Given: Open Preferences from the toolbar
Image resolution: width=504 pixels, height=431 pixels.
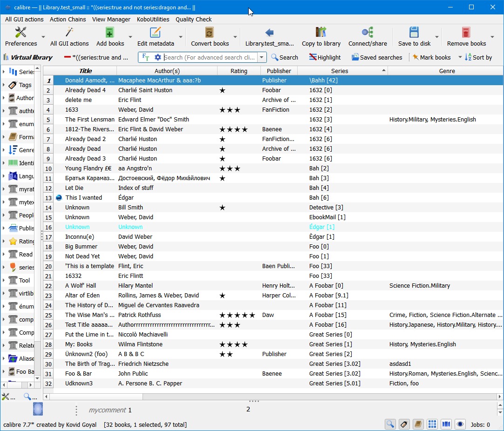Looking at the screenshot, I should tap(21, 37).
